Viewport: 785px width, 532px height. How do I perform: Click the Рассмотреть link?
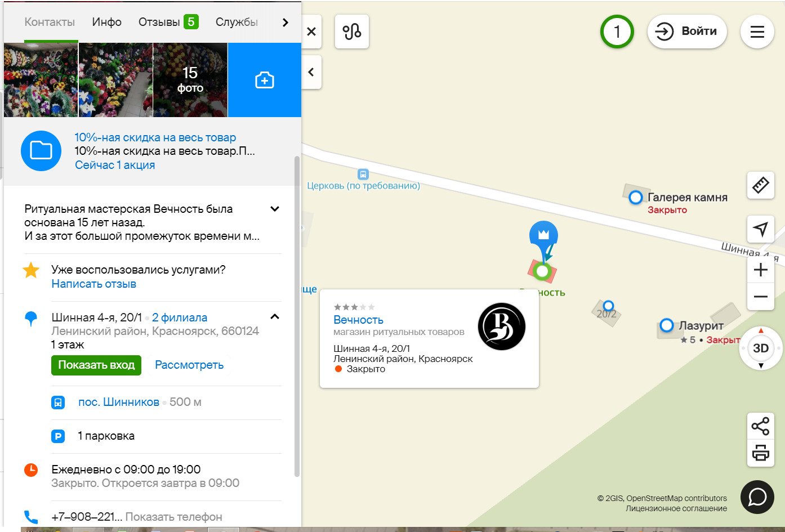pyautogui.click(x=189, y=365)
